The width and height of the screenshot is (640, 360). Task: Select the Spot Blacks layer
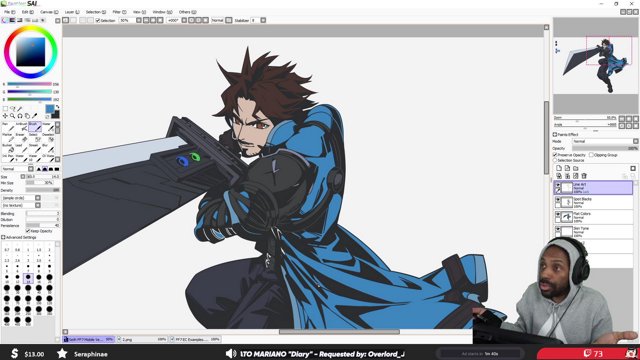pyautogui.click(x=593, y=202)
